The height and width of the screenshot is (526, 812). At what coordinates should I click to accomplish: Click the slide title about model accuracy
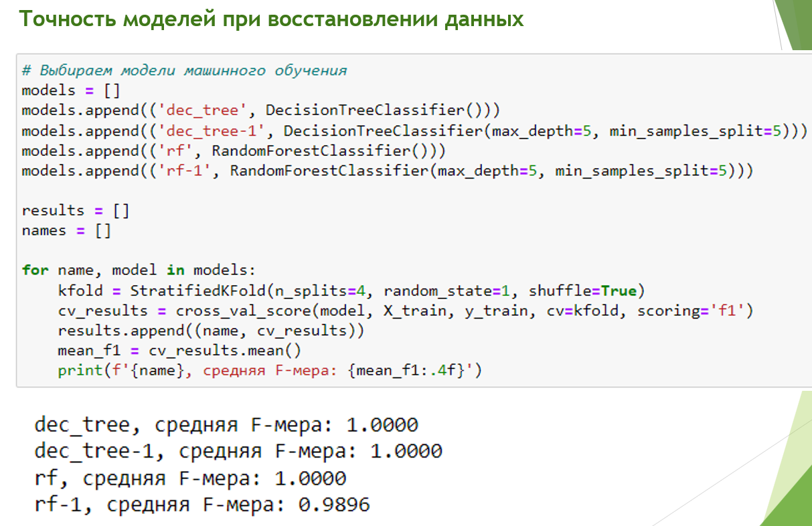pos(270,19)
